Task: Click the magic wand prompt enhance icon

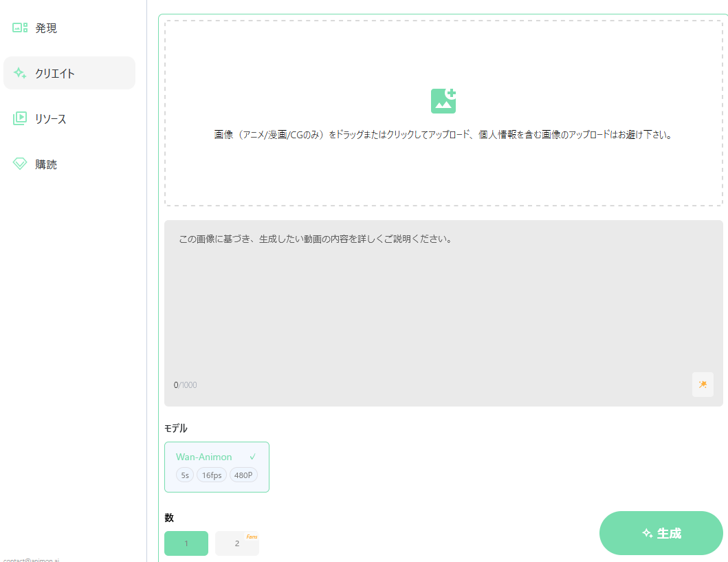Action: [x=703, y=385]
